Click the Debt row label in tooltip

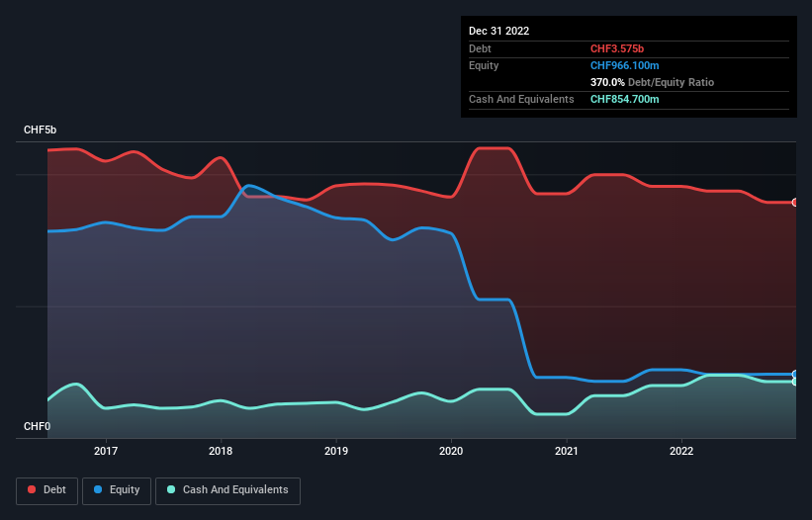[x=480, y=48]
